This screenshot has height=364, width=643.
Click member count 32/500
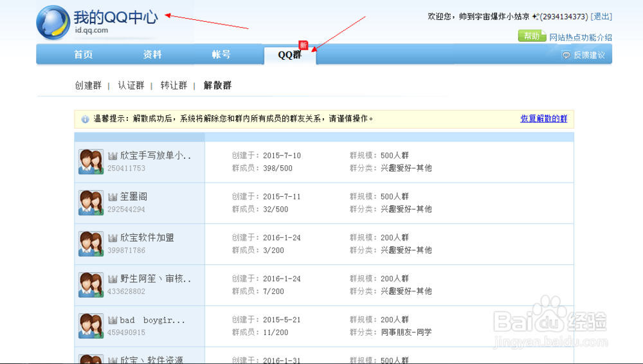click(276, 209)
